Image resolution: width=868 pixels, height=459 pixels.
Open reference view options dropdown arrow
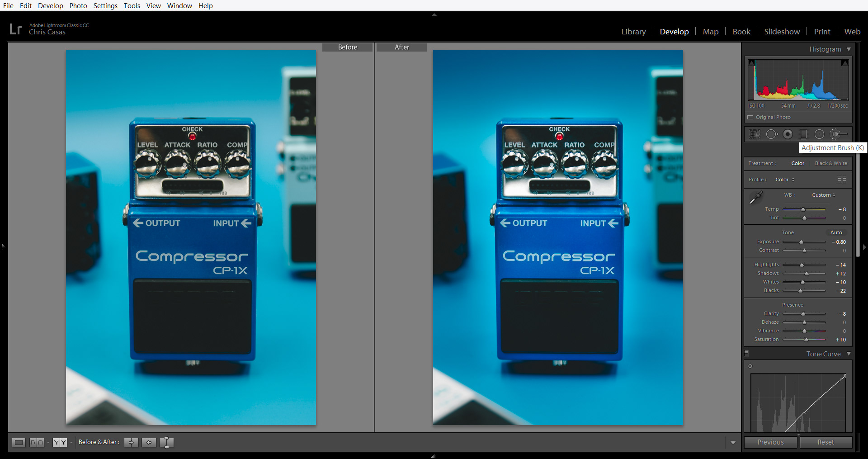coord(48,443)
